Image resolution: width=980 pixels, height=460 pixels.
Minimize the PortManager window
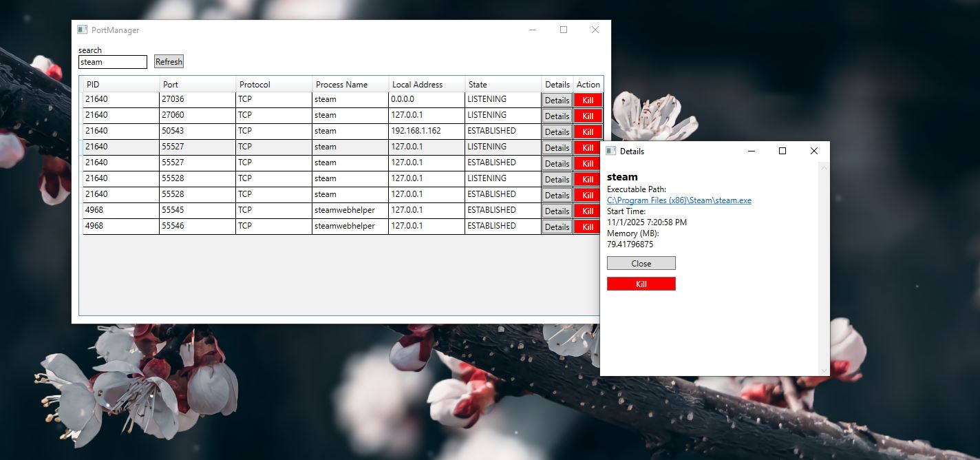532,30
